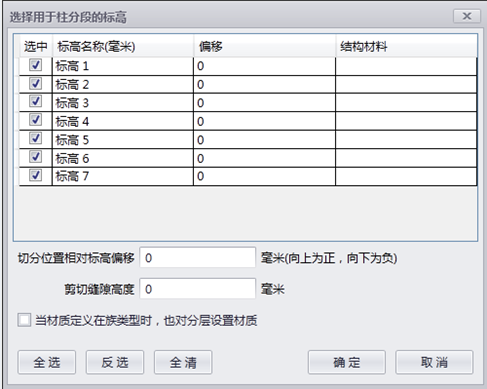
Task: Select the 结构材料 cell for 标高 5
Action: (x=406, y=140)
